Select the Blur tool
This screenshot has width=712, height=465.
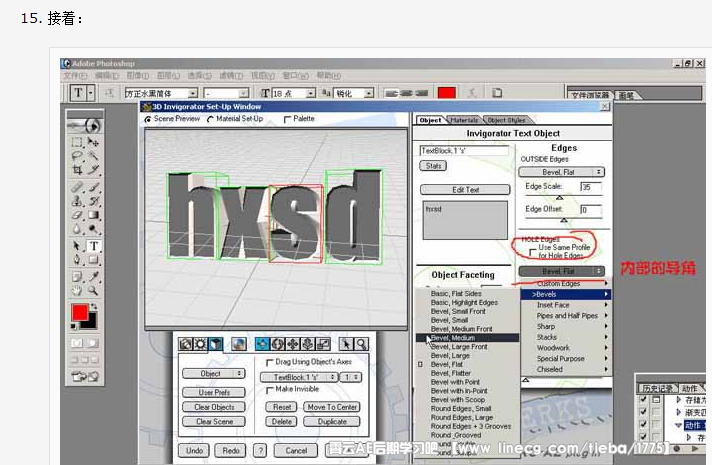pos(77,228)
